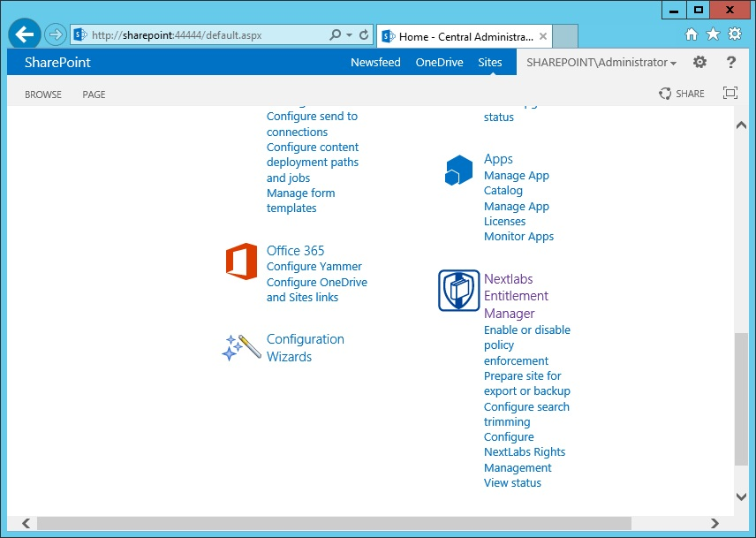
Task: Click Enable or disable policy enforcement
Action: coord(527,345)
